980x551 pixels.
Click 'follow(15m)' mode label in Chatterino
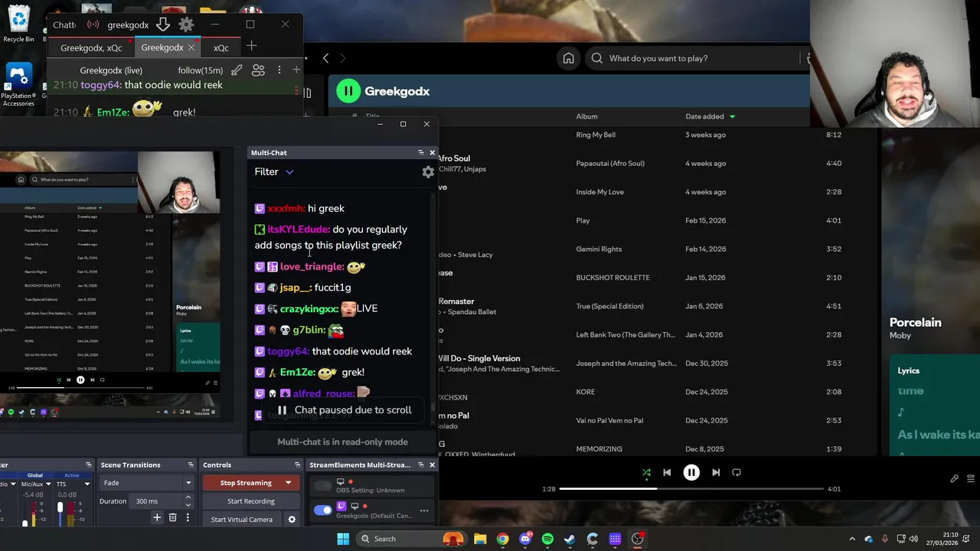pyautogui.click(x=201, y=70)
